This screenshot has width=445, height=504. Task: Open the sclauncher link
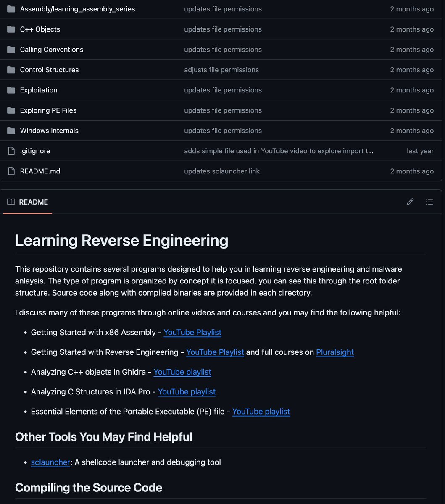click(x=50, y=462)
